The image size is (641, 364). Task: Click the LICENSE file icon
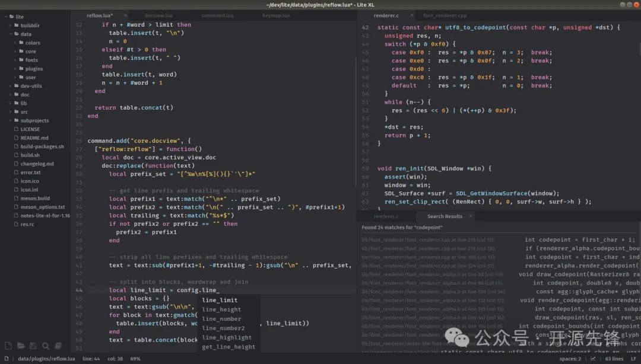(17, 129)
